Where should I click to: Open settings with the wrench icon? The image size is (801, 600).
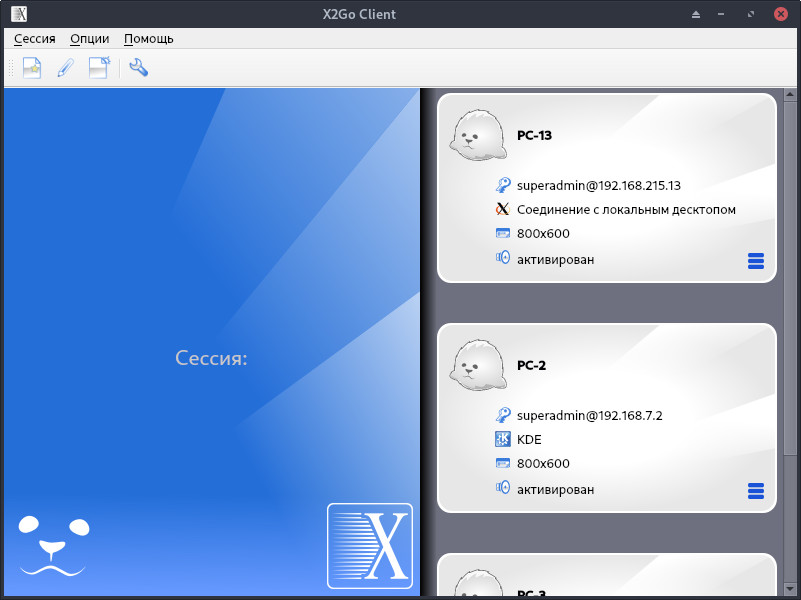138,68
